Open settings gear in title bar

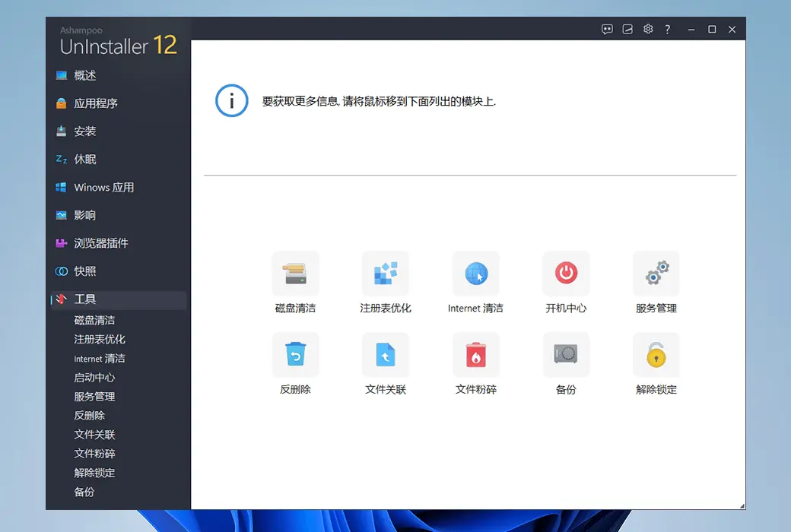648,29
